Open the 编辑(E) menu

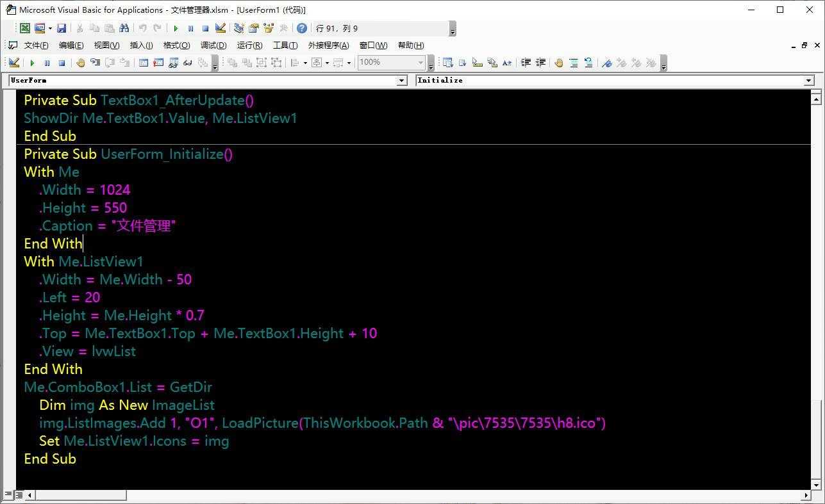coord(71,45)
